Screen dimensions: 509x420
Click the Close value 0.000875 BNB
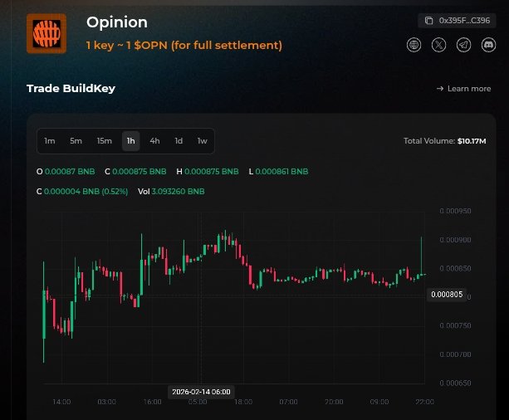coord(139,171)
